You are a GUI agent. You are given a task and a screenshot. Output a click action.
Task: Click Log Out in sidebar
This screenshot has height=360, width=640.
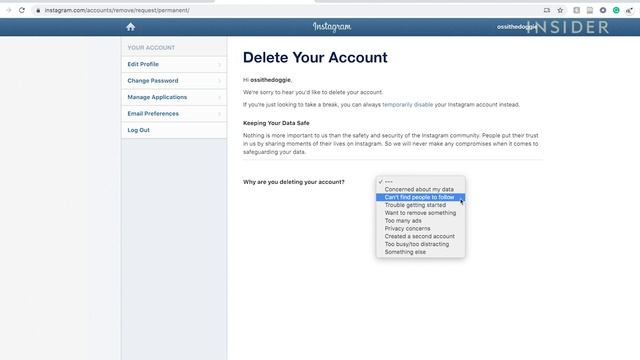click(174, 130)
